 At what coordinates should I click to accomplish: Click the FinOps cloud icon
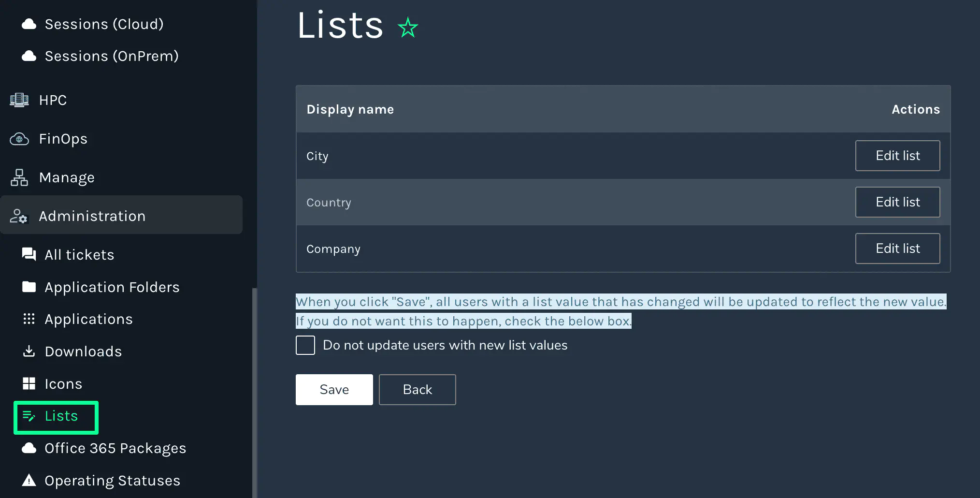coord(19,139)
